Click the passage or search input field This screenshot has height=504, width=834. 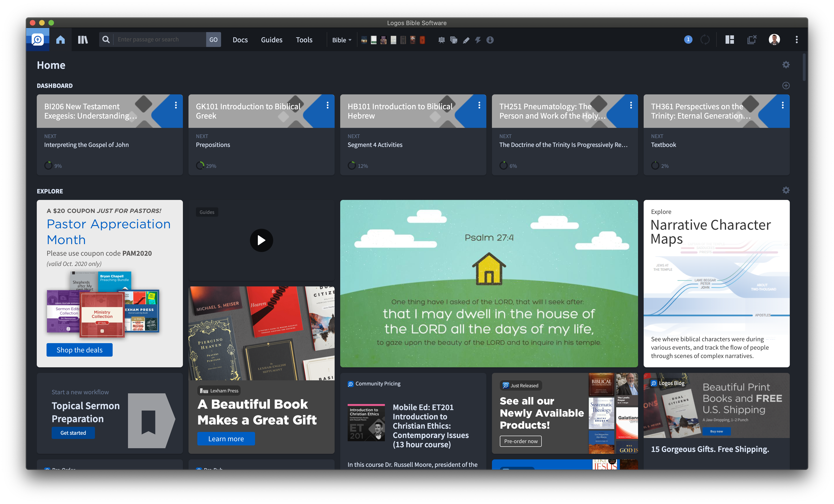point(159,40)
